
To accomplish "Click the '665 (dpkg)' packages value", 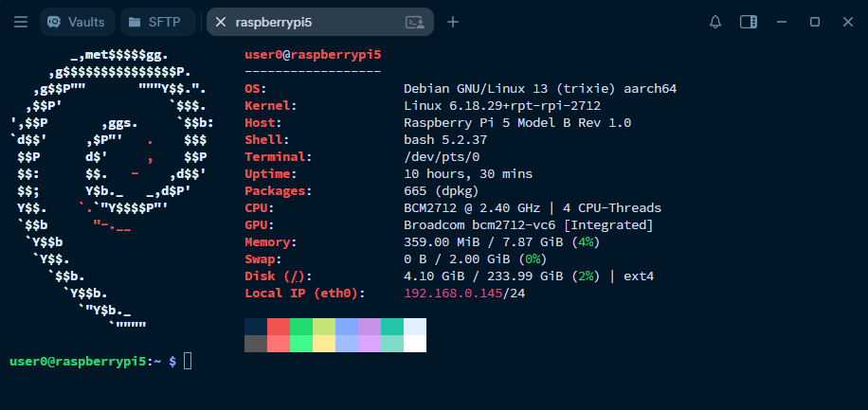I will [442, 191].
